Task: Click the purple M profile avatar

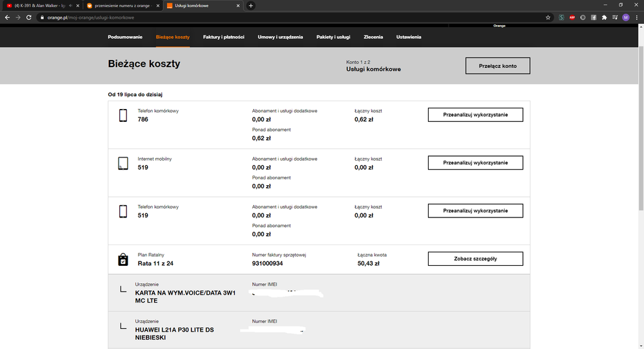Action: click(x=625, y=17)
